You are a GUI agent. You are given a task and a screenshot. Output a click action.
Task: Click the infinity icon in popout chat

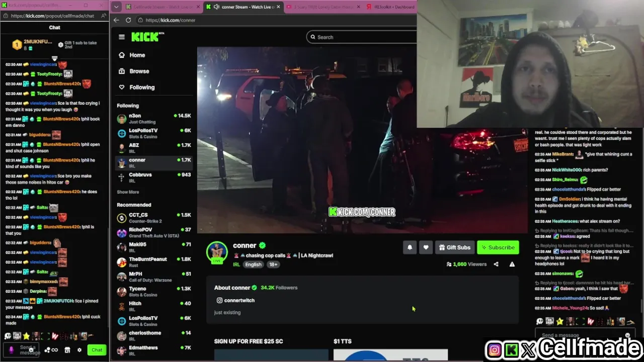[55, 350]
